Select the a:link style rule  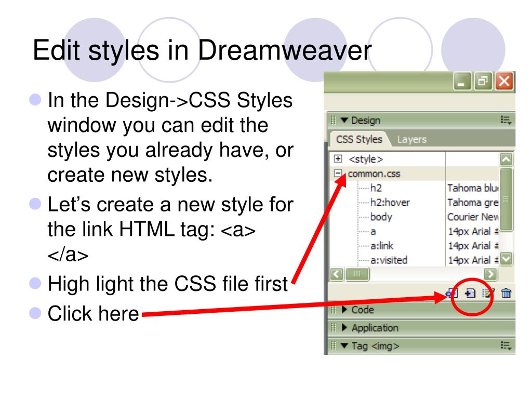(382, 246)
